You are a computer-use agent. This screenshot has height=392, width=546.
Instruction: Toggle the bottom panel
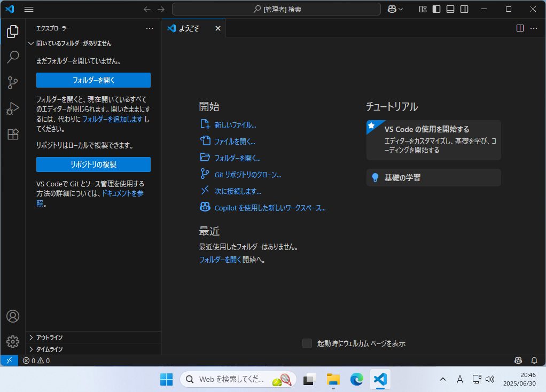click(450, 10)
